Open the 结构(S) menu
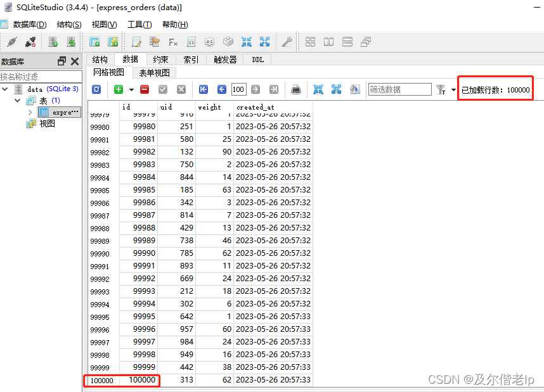This screenshot has height=392, width=544. 69,25
